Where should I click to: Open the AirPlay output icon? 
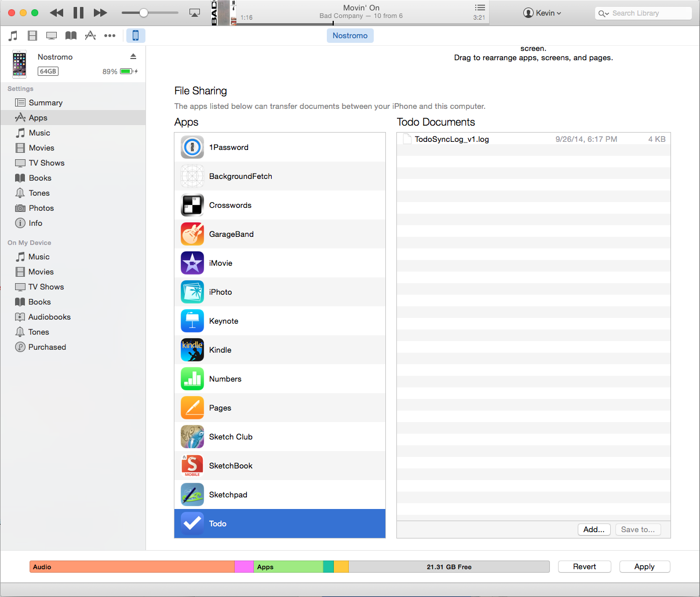coord(195,13)
